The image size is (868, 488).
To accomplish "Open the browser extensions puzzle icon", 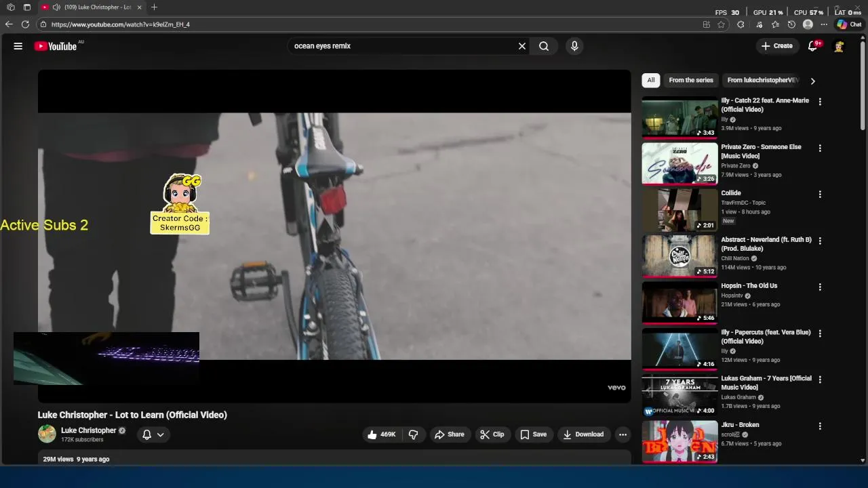I will click(x=741, y=24).
